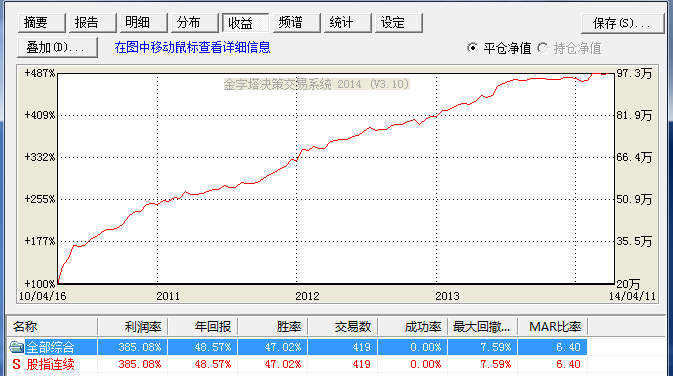Open the 设定 tab
Screen dimensions: 673x376
[399, 23]
